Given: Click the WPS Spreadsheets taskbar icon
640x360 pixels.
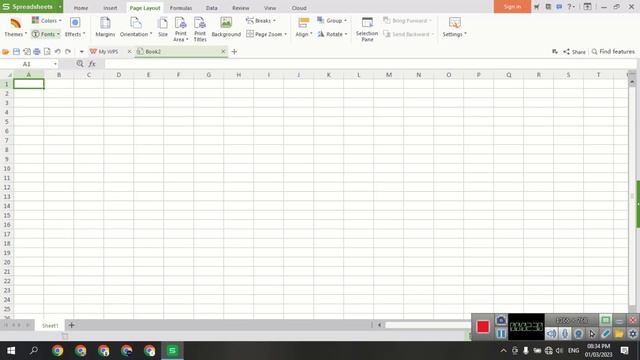Looking at the screenshot, I should coord(172,351).
